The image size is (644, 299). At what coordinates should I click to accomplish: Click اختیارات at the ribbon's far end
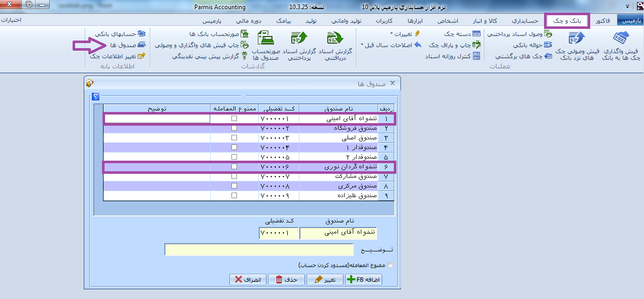[11, 21]
